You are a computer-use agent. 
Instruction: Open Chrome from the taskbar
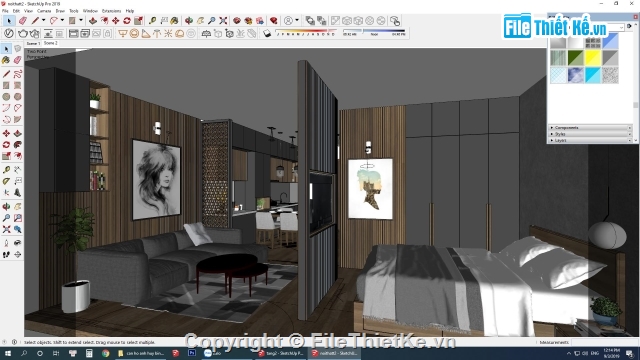click(106, 353)
